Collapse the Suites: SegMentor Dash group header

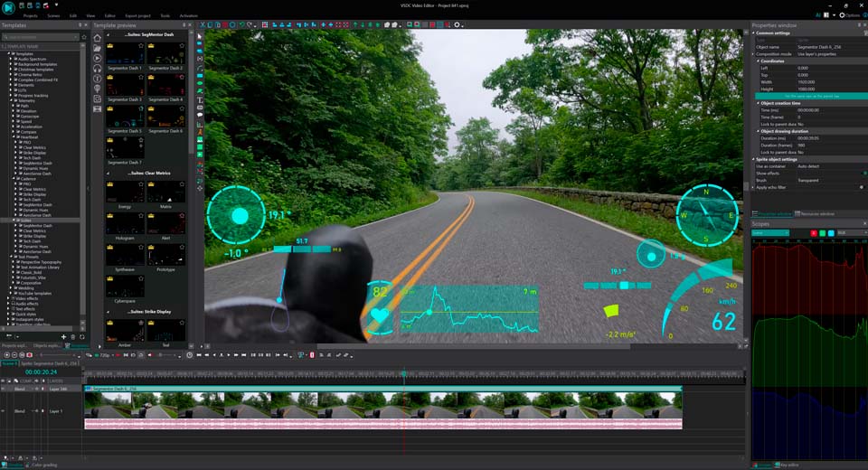(x=108, y=34)
